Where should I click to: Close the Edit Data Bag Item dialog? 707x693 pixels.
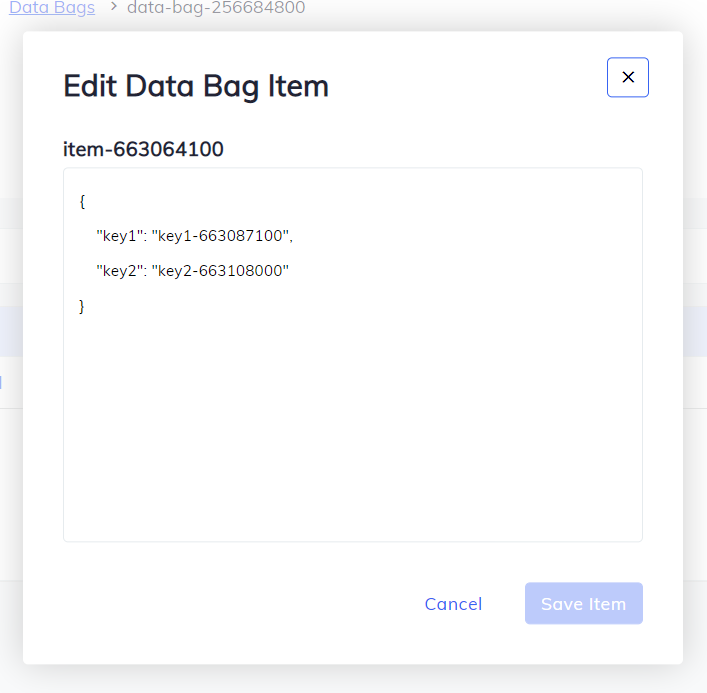tap(627, 77)
